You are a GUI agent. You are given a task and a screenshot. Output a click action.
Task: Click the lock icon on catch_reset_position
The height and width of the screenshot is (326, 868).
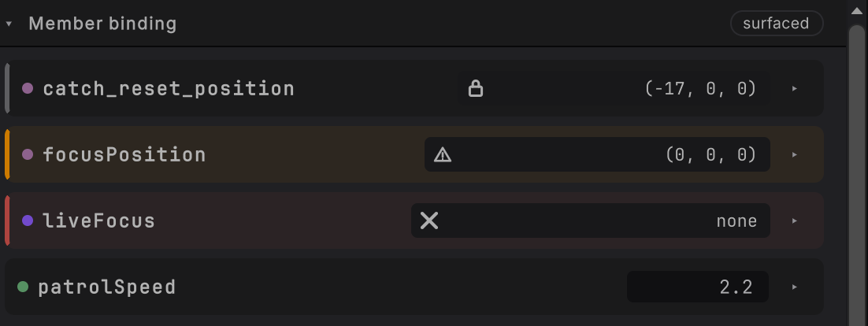pyautogui.click(x=476, y=88)
